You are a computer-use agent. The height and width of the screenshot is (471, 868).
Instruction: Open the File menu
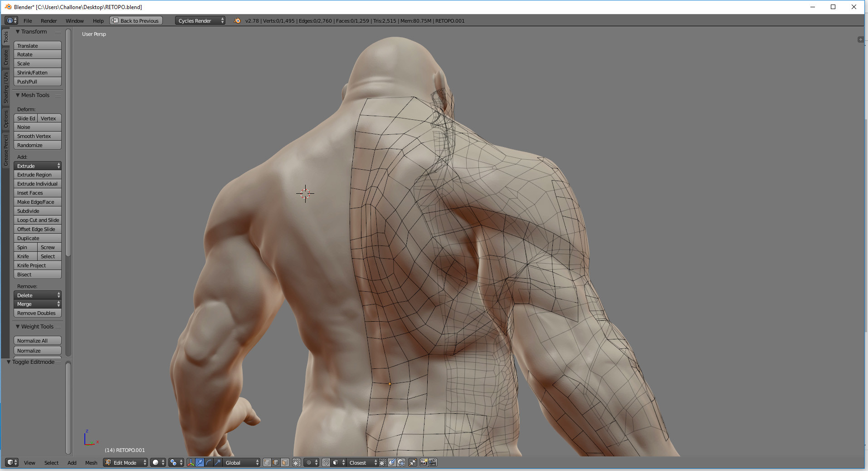pos(28,21)
